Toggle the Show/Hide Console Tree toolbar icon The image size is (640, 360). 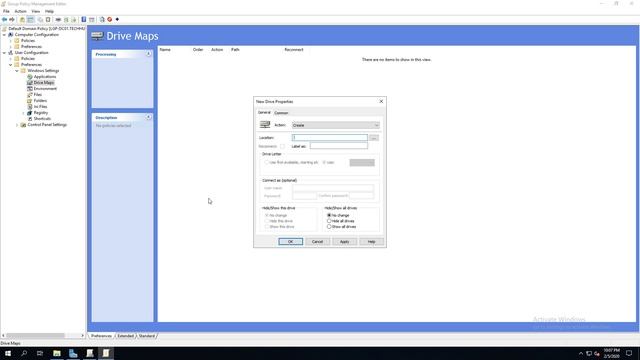pyautogui.click(x=31, y=20)
